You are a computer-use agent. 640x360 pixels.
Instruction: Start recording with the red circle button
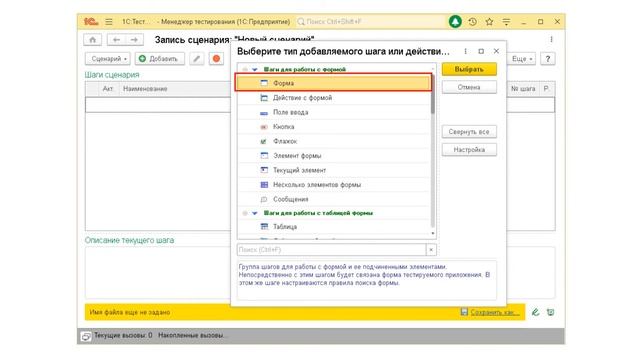[216, 59]
